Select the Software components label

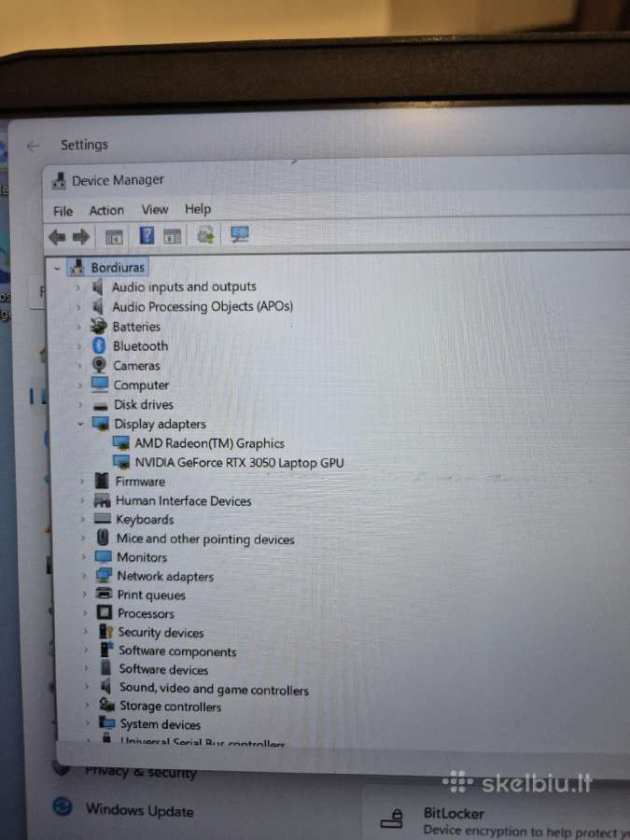(x=177, y=651)
